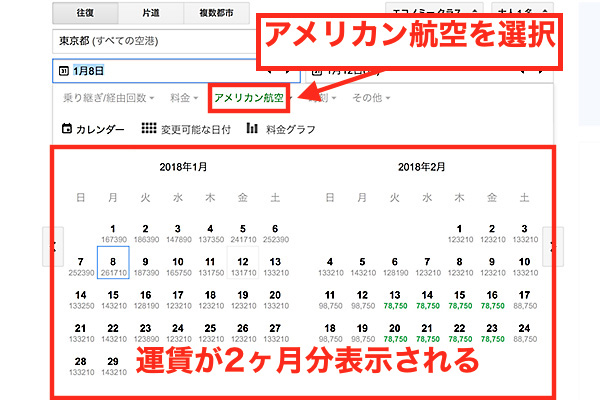This screenshot has height=400, width=600.
Task: Select February 24 priced 88,750
Action: (525, 333)
